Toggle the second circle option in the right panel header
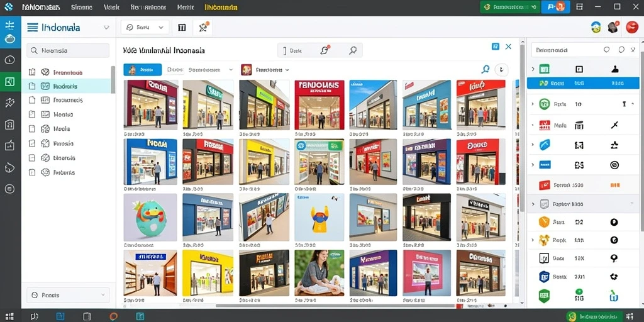 (x=621, y=50)
